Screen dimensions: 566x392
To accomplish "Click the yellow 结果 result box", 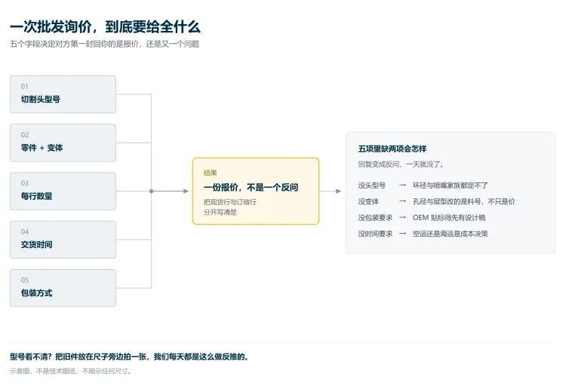I will pyautogui.click(x=256, y=191).
